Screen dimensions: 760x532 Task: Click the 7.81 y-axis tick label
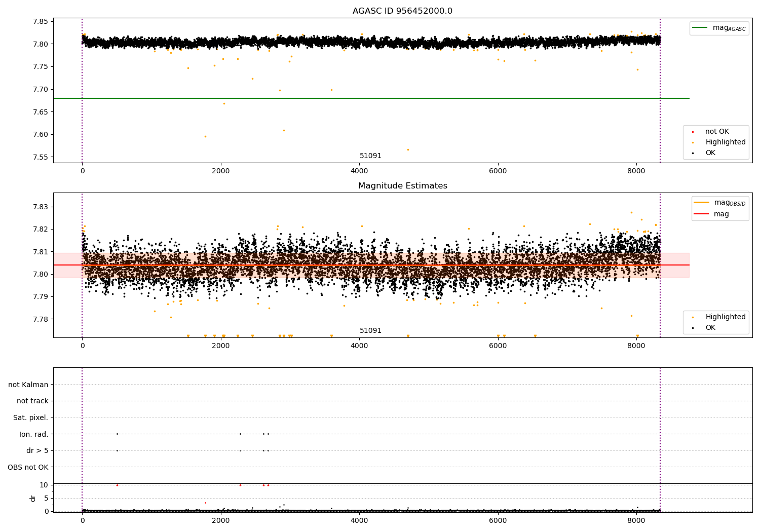(41, 252)
